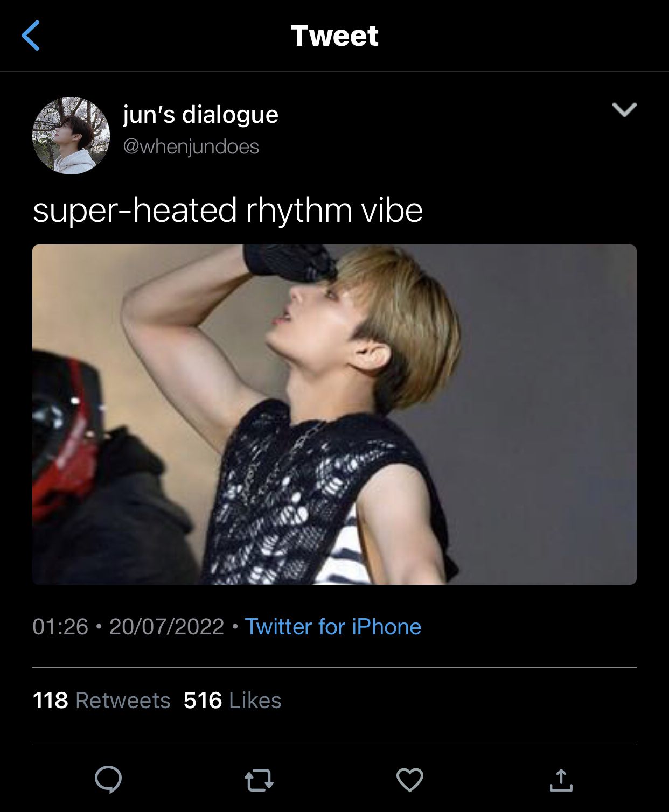Select the 01:26 timestamp
The width and height of the screenshot is (669, 812).
[60, 627]
